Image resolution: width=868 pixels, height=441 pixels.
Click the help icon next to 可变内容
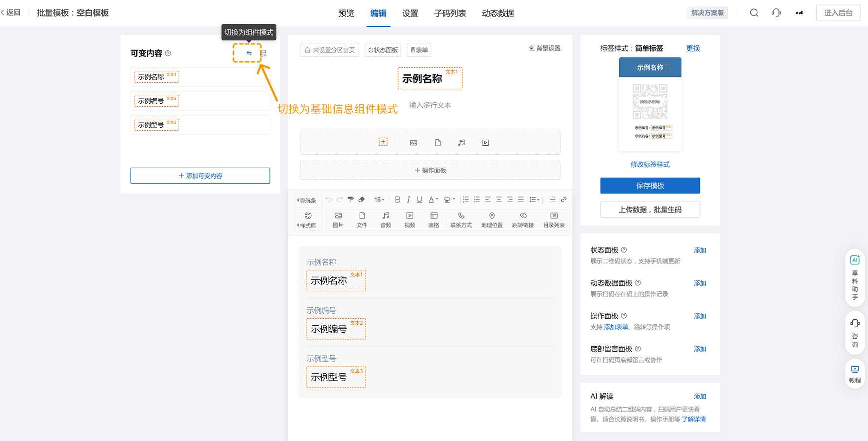(x=168, y=53)
